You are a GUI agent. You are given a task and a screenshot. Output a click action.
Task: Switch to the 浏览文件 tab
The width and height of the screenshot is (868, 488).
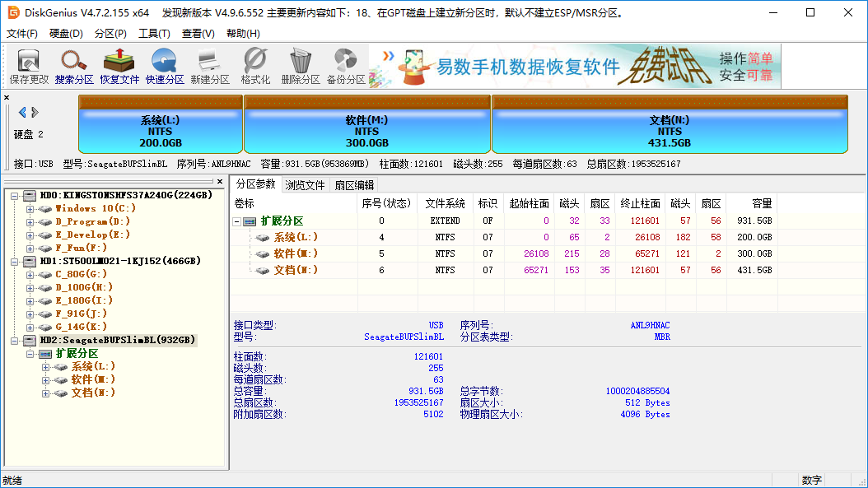pos(305,185)
